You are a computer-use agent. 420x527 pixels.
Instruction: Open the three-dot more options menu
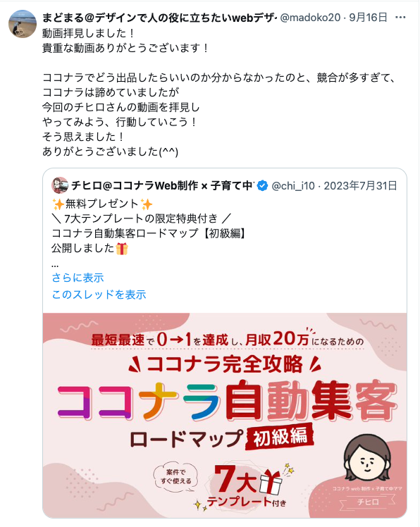[400, 18]
